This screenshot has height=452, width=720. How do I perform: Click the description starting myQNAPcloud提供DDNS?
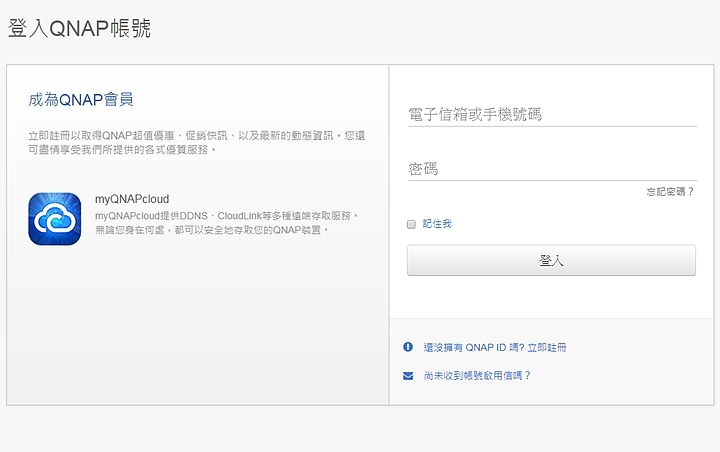click(226, 223)
